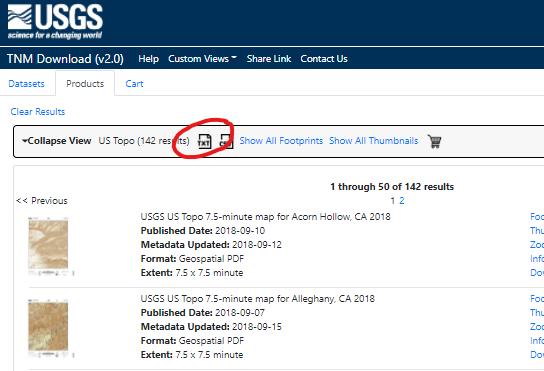Download results as TXT file icon
This screenshot has width=544, height=371.
204,141
